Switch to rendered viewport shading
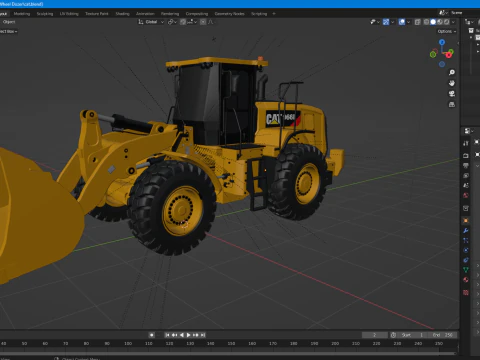480x360 pixels. (446, 22)
